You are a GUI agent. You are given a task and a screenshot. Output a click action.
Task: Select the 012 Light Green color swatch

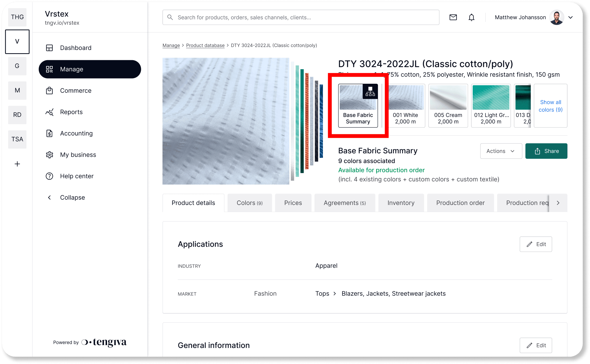pos(491,106)
